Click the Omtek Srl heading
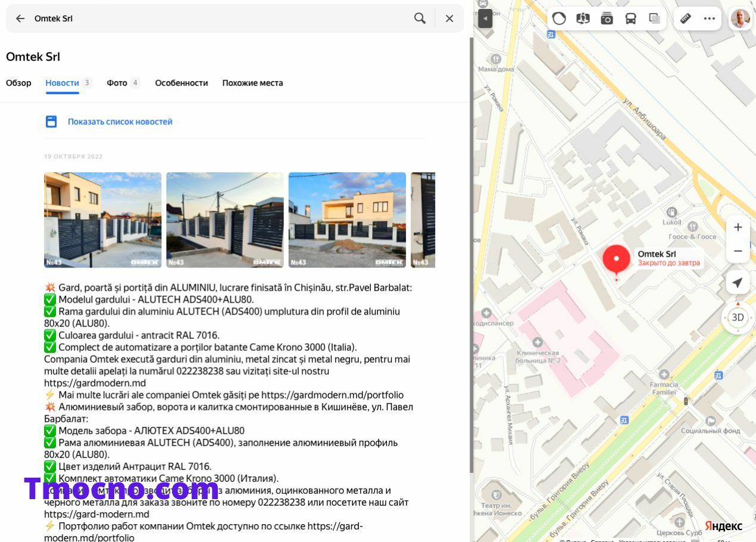756x542 pixels. [x=33, y=57]
